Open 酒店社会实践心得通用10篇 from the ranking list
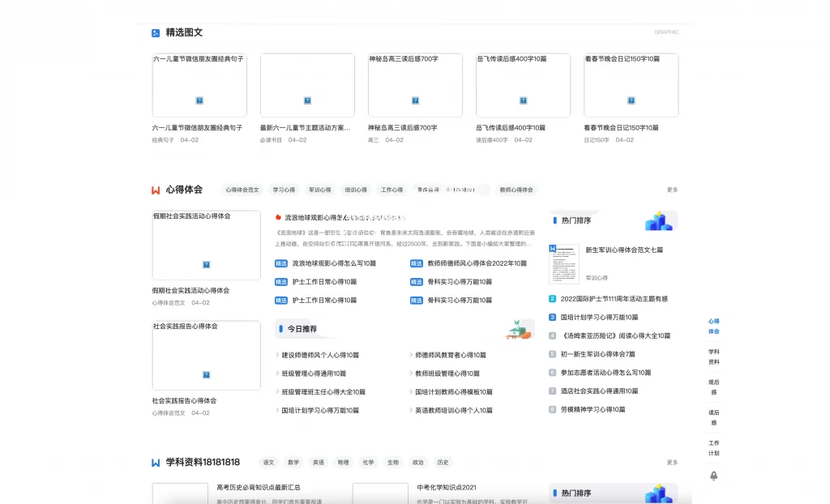 pyautogui.click(x=598, y=391)
